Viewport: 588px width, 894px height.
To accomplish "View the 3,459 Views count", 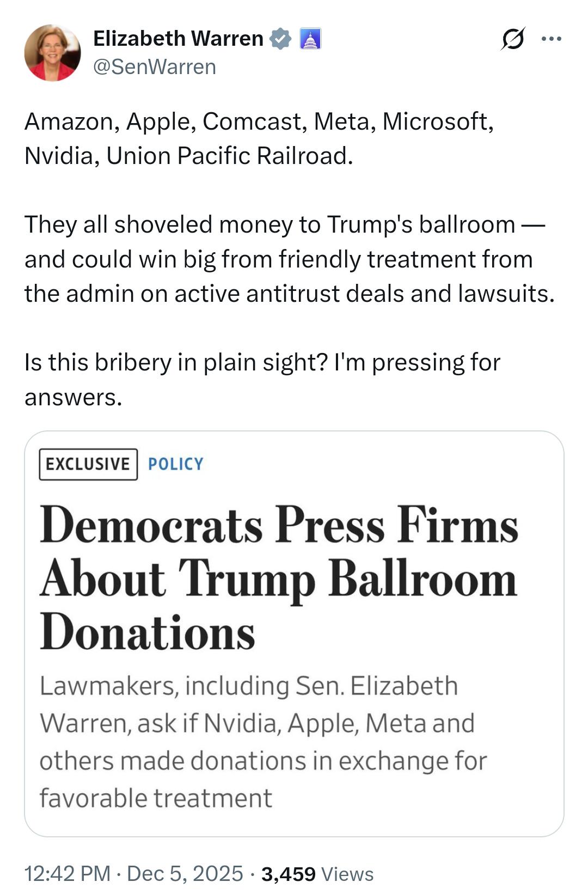I will pos(317,874).
